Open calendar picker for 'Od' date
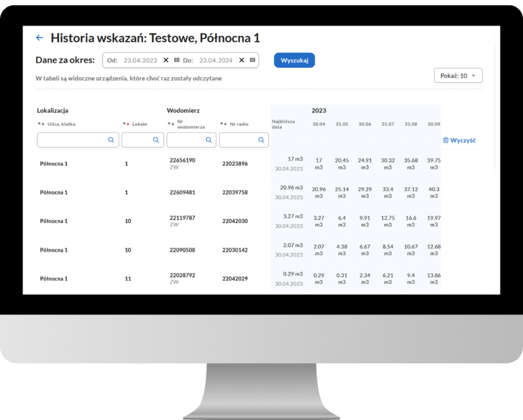 click(x=177, y=60)
